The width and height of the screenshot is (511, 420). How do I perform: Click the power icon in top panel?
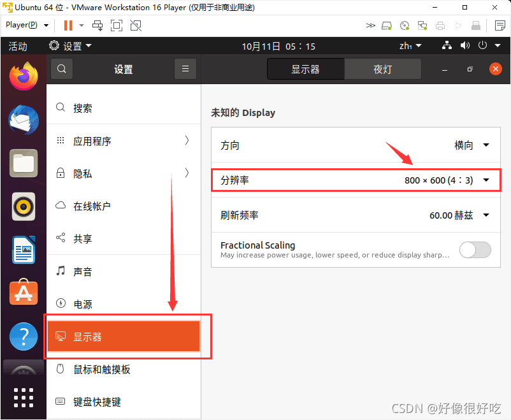click(482, 45)
